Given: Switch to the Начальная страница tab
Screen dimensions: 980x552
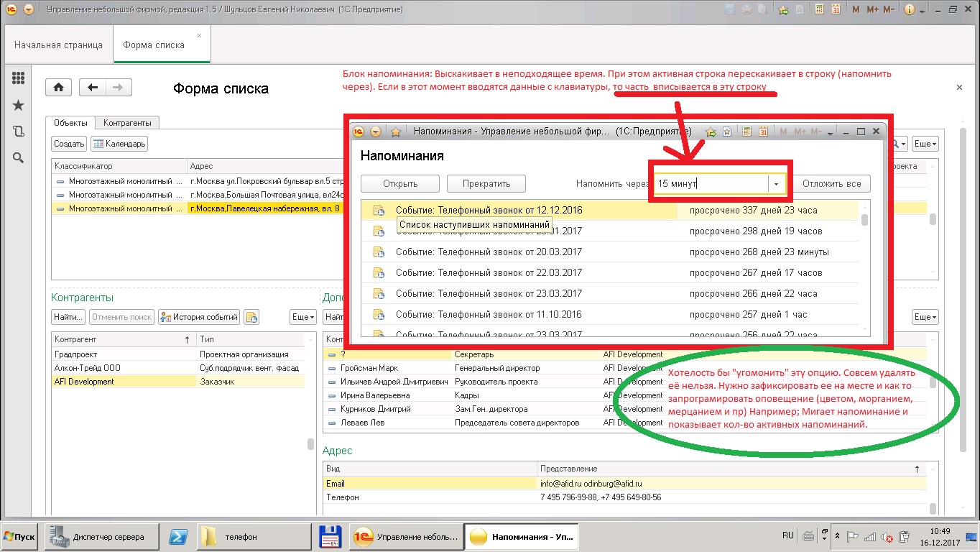Looking at the screenshot, I should pos(58,45).
